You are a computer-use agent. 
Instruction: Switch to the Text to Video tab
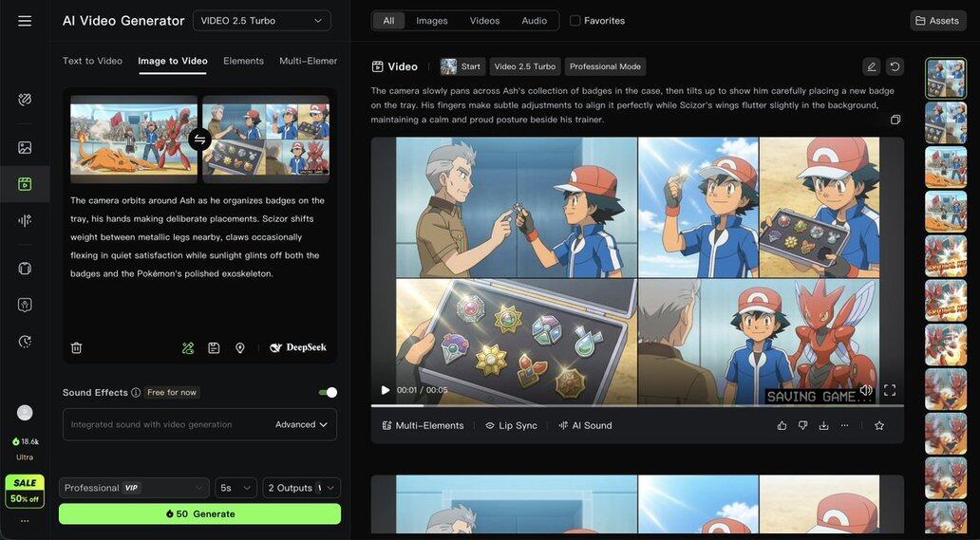92,61
